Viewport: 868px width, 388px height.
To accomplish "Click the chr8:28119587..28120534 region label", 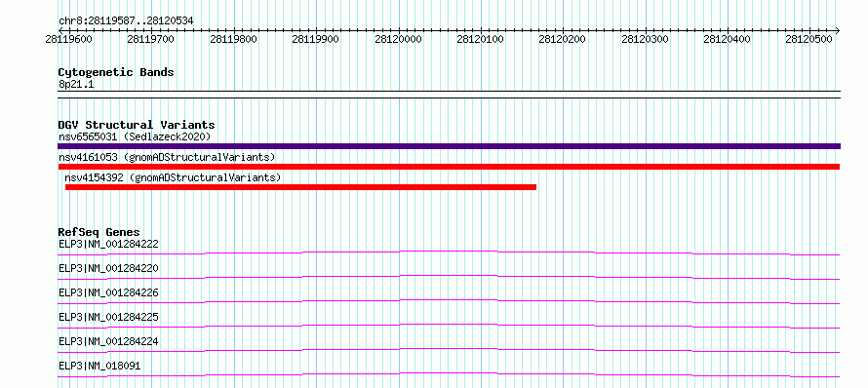I will coord(126,21).
